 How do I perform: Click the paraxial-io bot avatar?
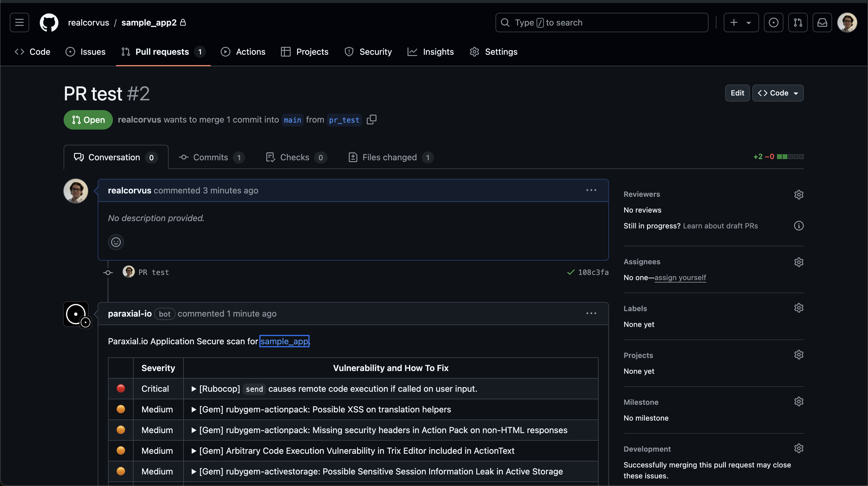pyautogui.click(x=76, y=314)
